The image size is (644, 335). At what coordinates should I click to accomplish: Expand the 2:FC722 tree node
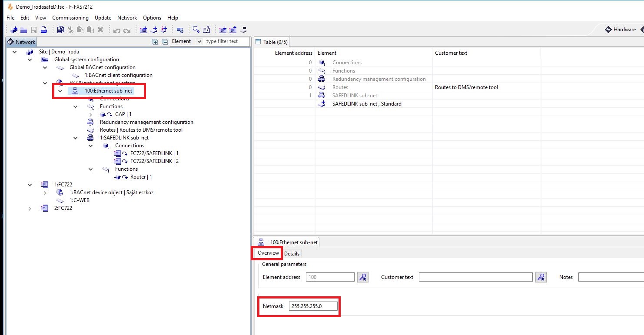[30, 208]
